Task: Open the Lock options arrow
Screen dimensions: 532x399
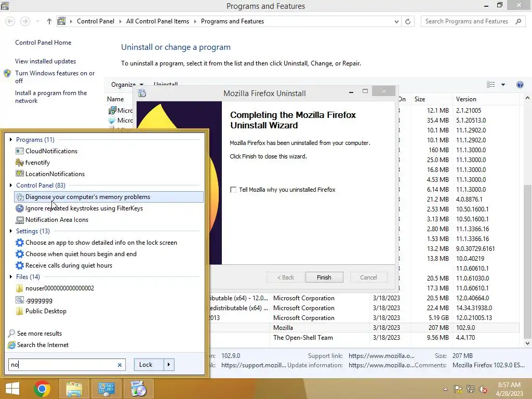Action: tap(169, 365)
